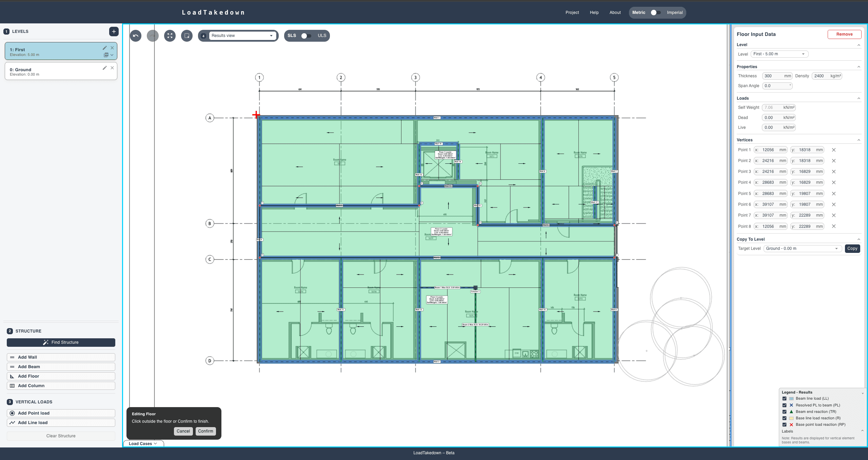Activate the box selection tool icon
This screenshot has width=868, height=460.
point(187,36)
